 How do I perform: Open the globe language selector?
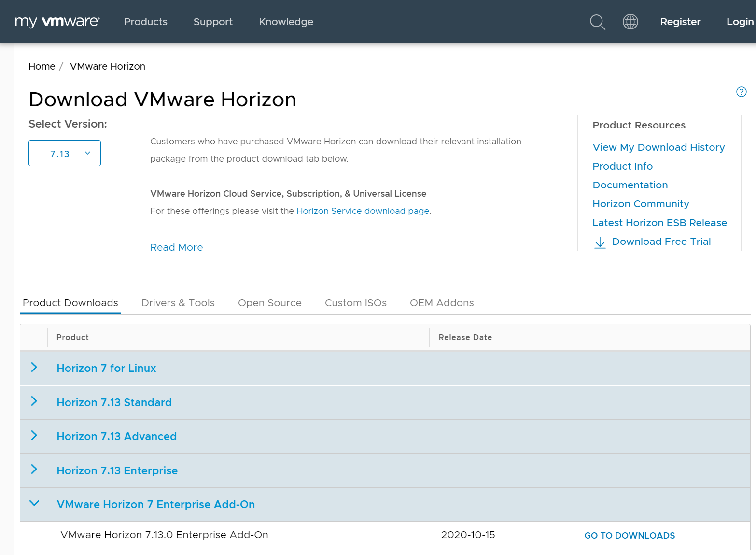[630, 22]
